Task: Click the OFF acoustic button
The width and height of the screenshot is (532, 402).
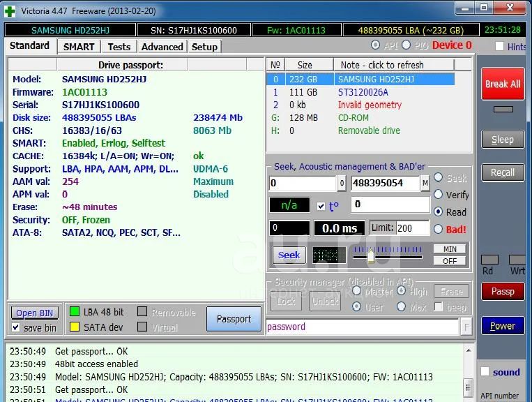Action: tap(450, 261)
